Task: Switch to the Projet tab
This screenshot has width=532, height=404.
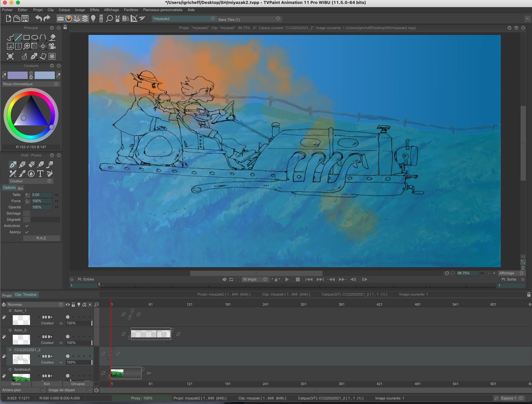Action: (x=7, y=295)
